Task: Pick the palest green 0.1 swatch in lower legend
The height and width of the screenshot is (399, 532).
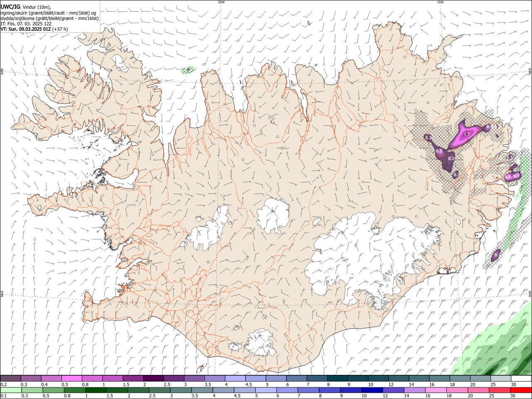Action: pyautogui.click(x=11, y=390)
